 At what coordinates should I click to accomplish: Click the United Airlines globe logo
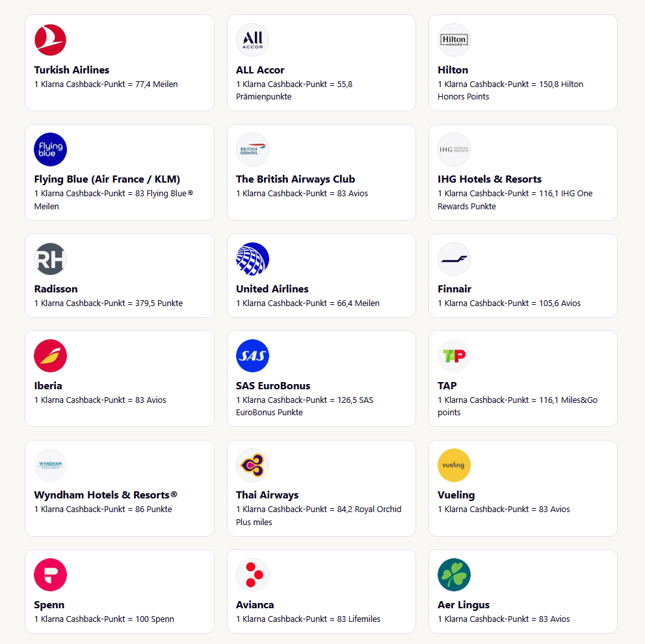(252, 259)
